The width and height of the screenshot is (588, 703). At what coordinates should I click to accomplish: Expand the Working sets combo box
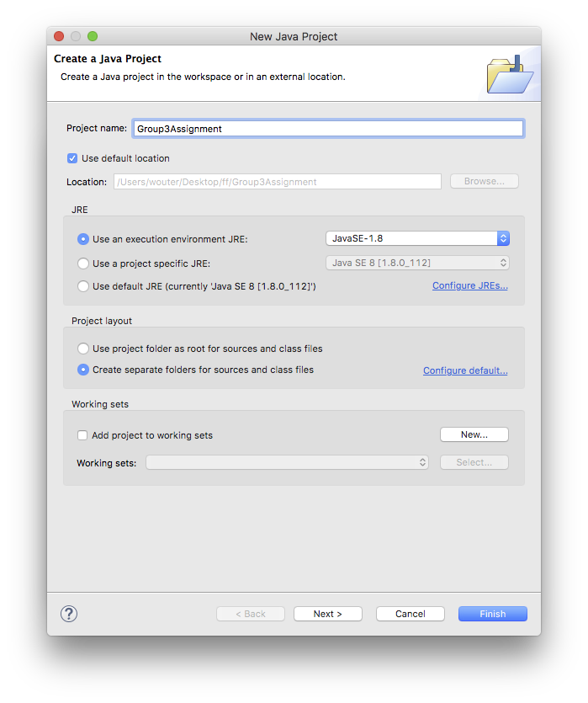pos(287,462)
